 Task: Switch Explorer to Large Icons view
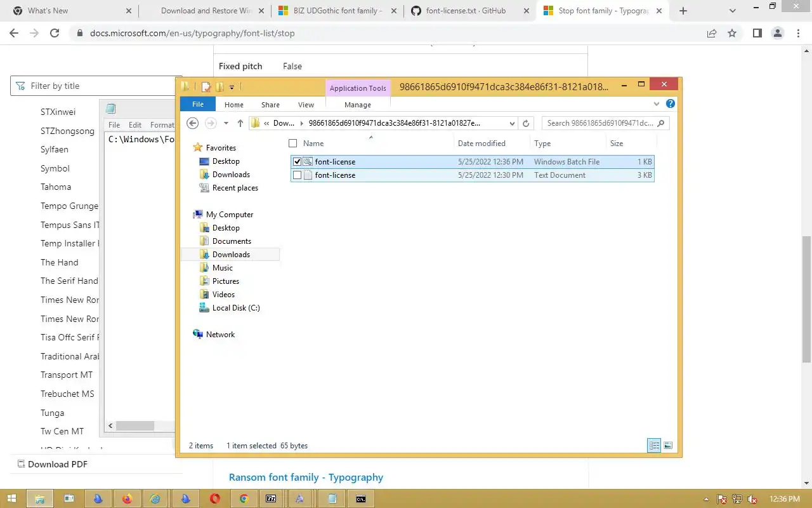point(668,446)
